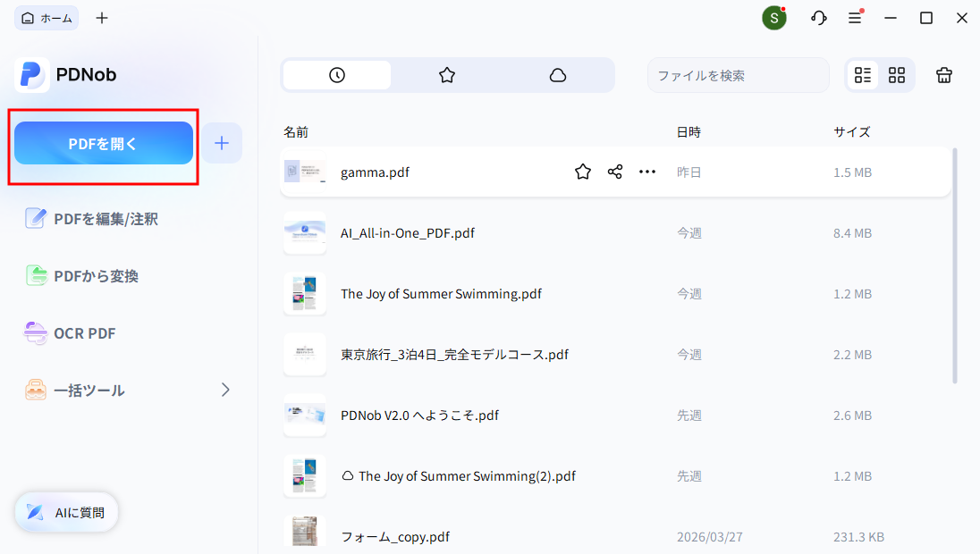Favorite gamma.pdf with the star icon

582,172
